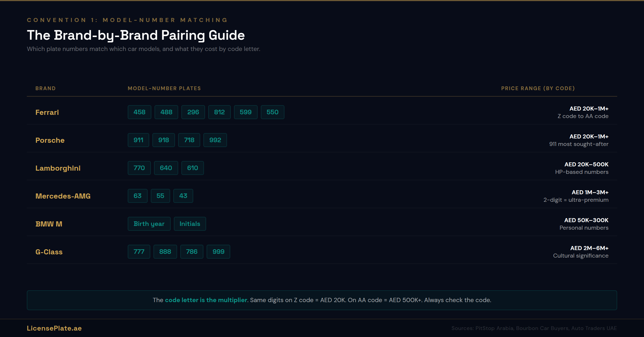
Task: Select the Initials chip
Action: click(190, 224)
